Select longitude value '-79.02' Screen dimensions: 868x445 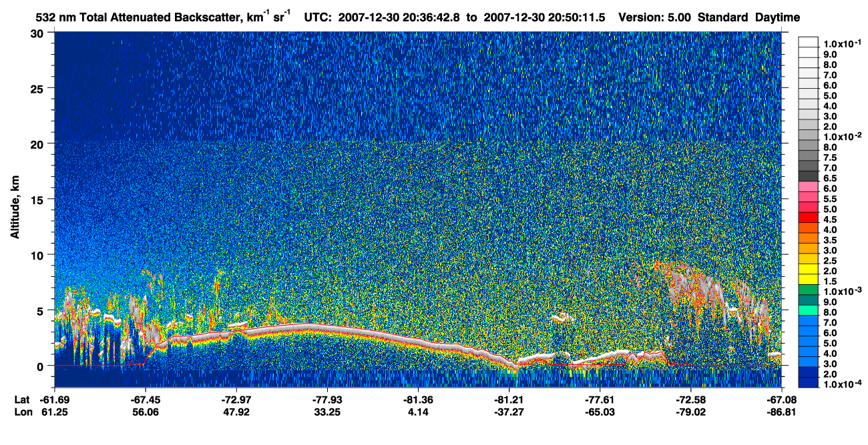click(x=690, y=412)
